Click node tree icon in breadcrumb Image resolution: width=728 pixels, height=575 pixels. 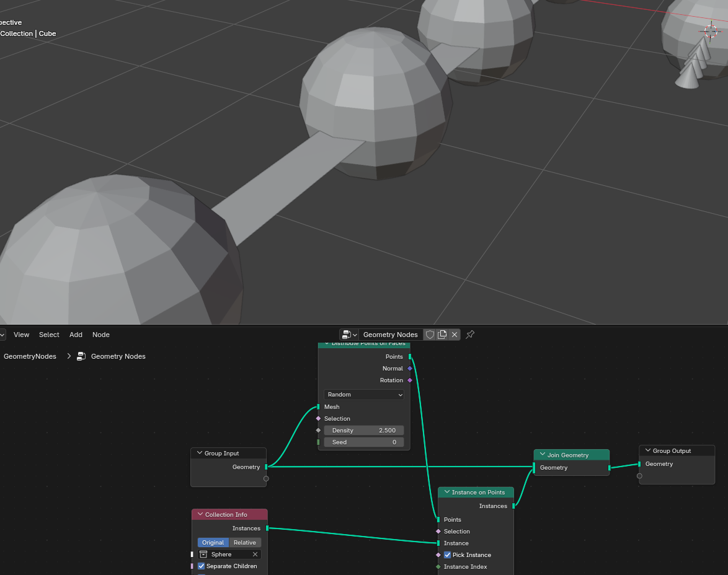[x=81, y=356]
